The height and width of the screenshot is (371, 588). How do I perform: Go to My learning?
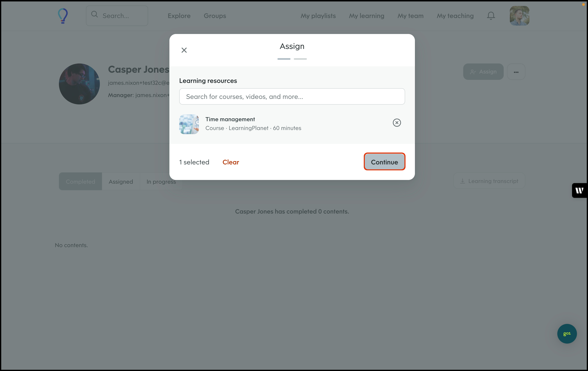click(366, 16)
